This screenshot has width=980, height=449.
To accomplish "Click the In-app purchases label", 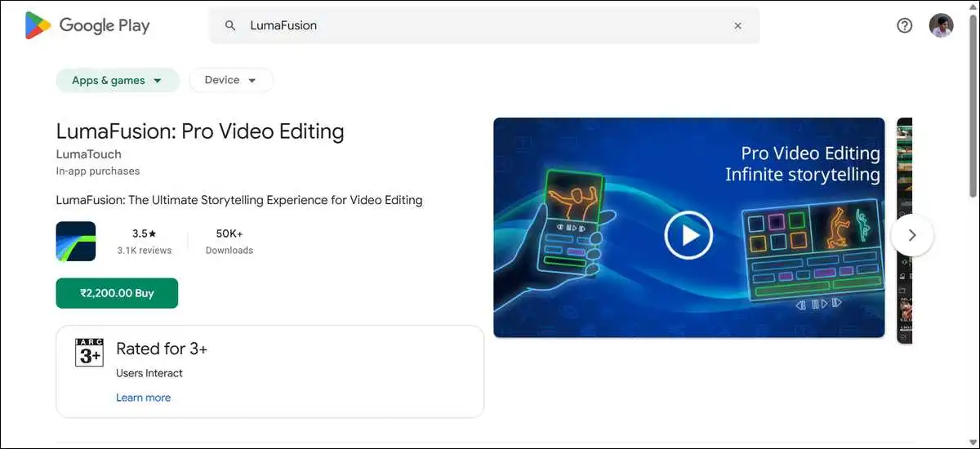I will (98, 171).
